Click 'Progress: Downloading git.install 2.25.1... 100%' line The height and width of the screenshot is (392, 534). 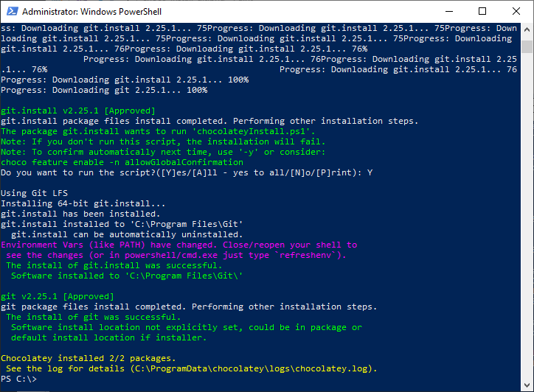tap(125, 80)
